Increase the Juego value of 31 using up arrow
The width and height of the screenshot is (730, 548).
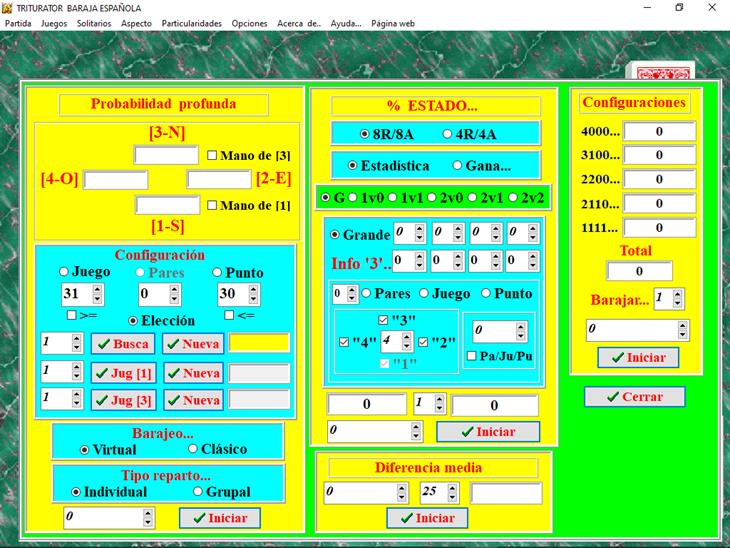click(x=97, y=289)
